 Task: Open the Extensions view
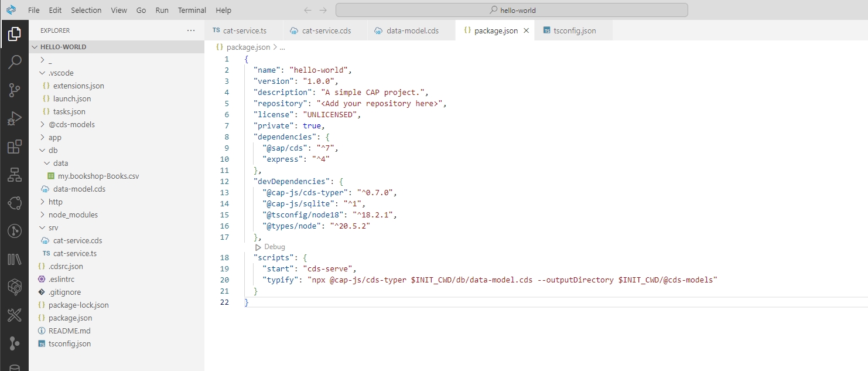pyautogui.click(x=14, y=147)
